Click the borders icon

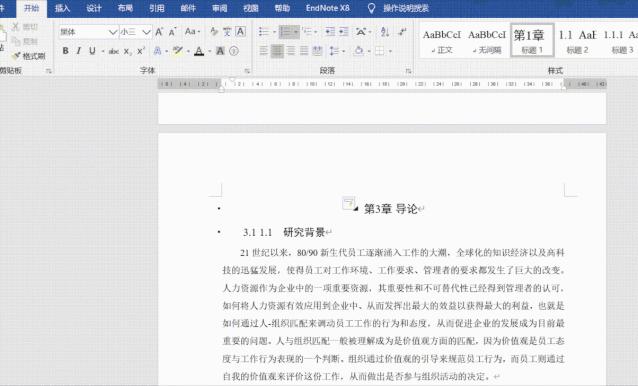pos(379,51)
